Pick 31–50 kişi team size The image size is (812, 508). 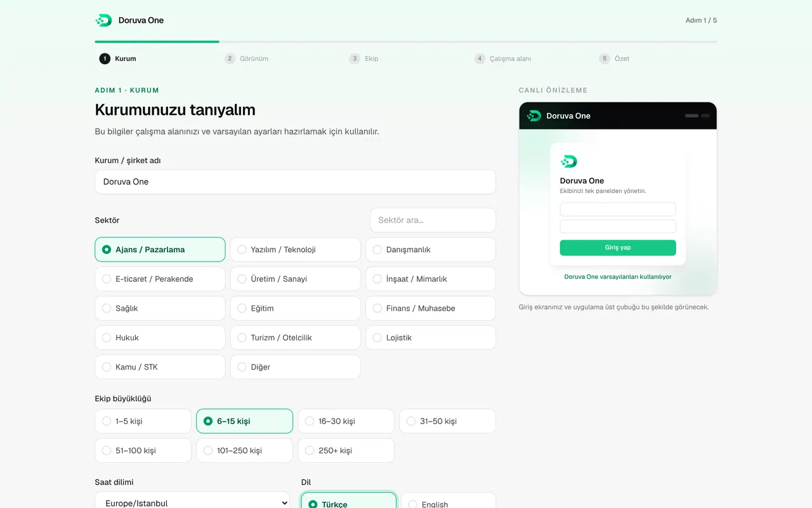point(448,421)
